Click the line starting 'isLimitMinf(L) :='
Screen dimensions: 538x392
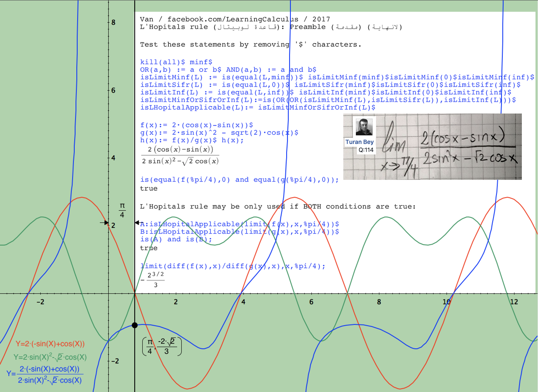pyautogui.click(x=337, y=77)
